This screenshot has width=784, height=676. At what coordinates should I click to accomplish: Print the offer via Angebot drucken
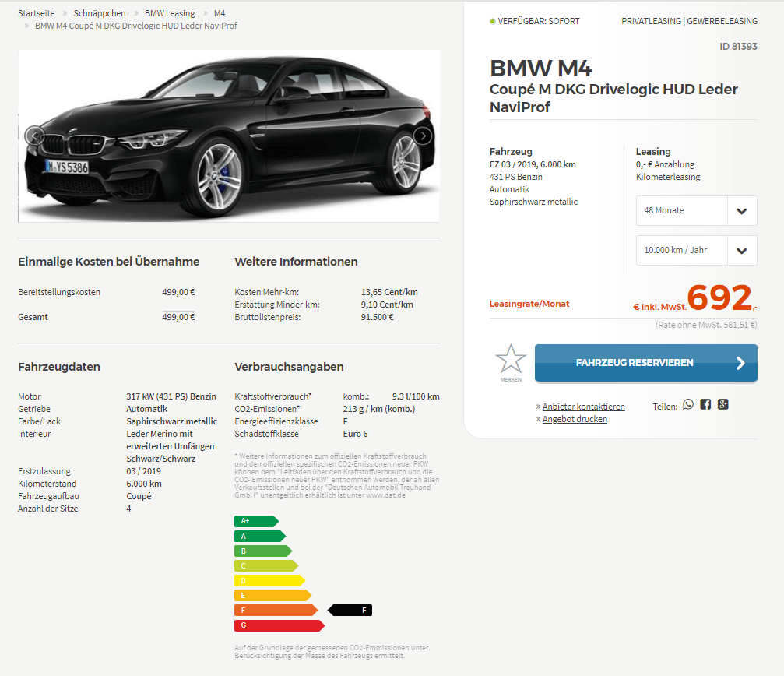(575, 419)
